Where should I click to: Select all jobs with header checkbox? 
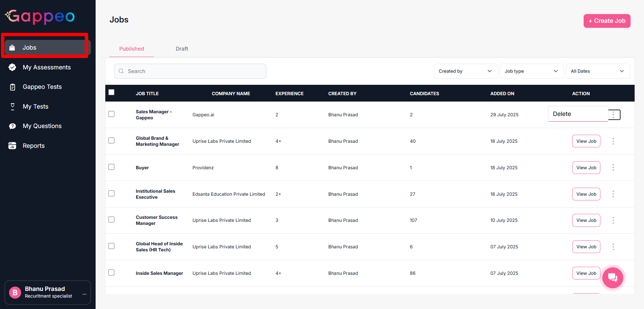point(111,92)
